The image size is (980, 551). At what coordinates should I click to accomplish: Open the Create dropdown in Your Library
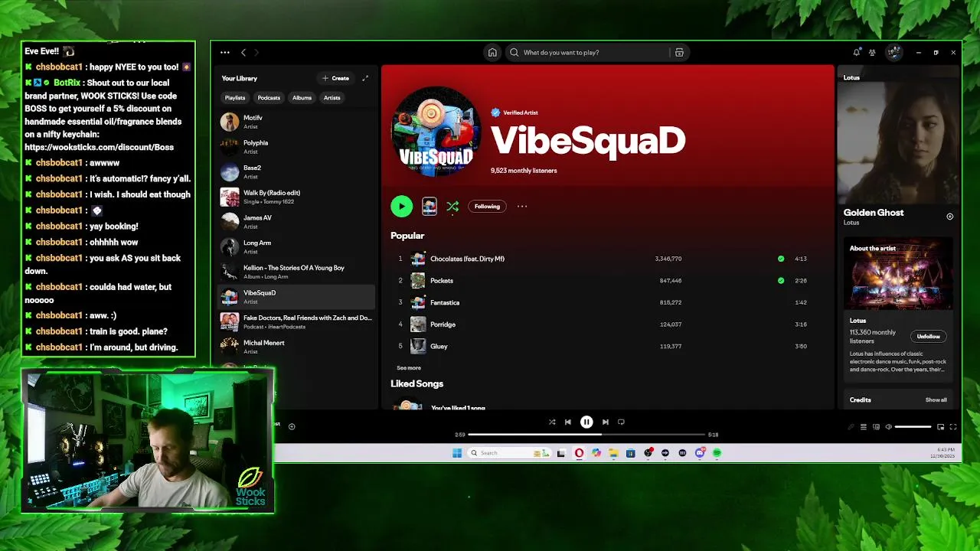(335, 78)
